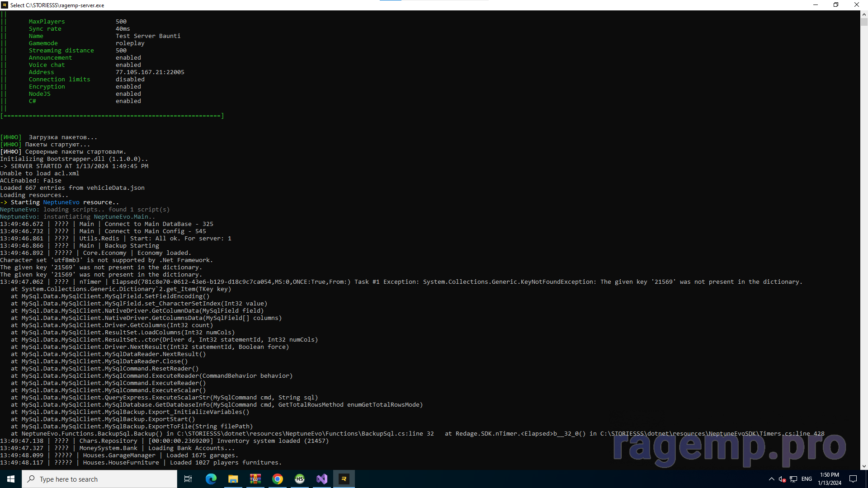Screen dimensions: 868x488
Task: Click the 'Task #1 Exception' log line
Action: click(x=401, y=282)
